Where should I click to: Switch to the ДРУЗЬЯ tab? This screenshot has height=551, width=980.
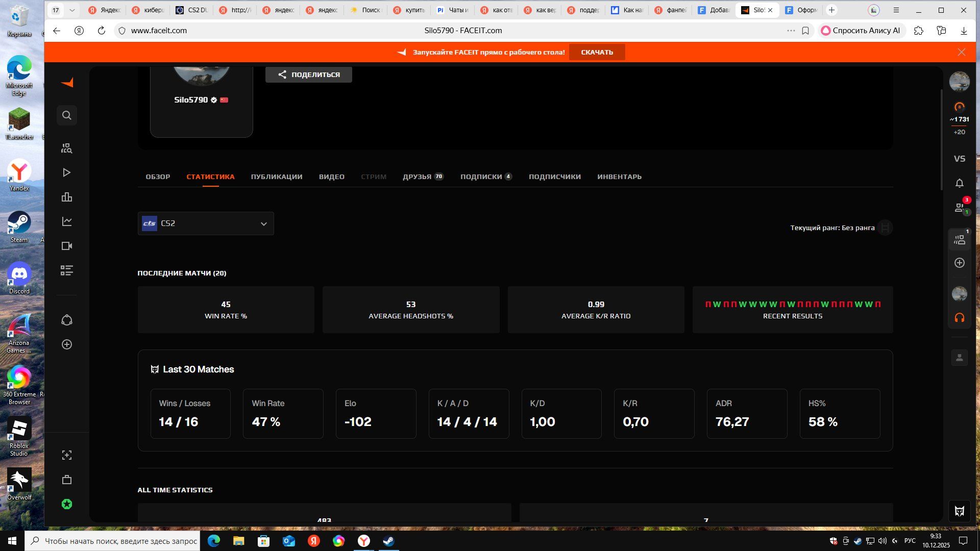(417, 177)
